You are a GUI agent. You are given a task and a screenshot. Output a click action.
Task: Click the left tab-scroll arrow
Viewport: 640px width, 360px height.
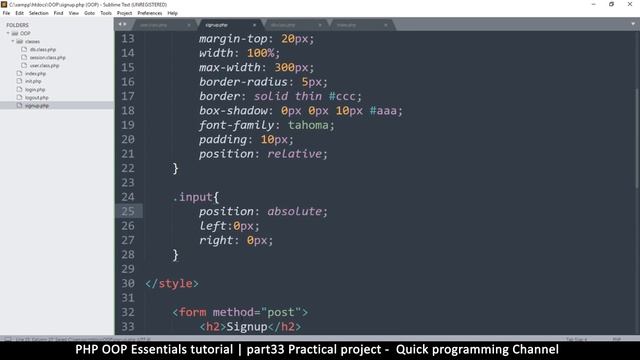(x=120, y=24)
